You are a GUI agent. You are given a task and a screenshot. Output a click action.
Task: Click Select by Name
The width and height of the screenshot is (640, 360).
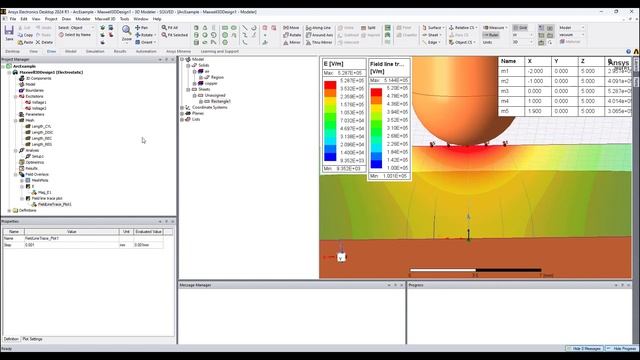point(75,35)
